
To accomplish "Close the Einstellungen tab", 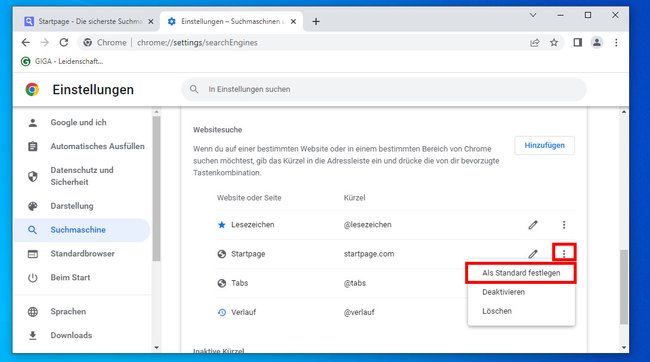I will click(x=293, y=21).
